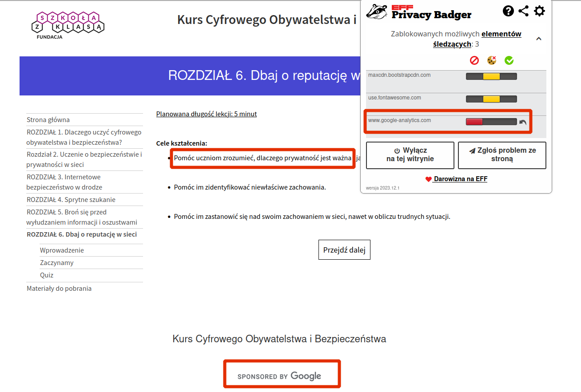
Task: Click the cookie block legend icon
Action: click(x=492, y=60)
